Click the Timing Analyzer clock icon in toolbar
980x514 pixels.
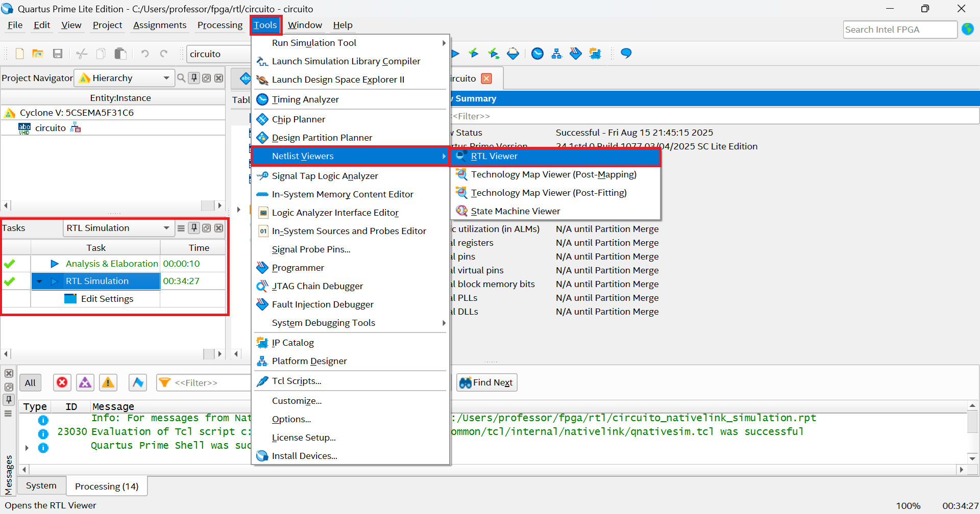pyautogui.click(x=537, y=54)
